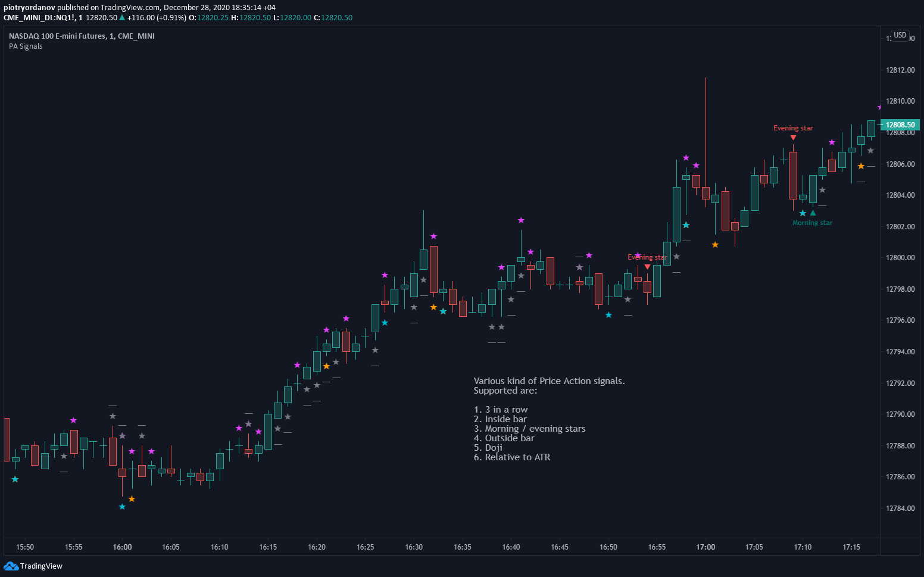The width and height of the screenshot is (924, 577).
Task: Click the Evening star label near 17:10
Action: point(793,128)
